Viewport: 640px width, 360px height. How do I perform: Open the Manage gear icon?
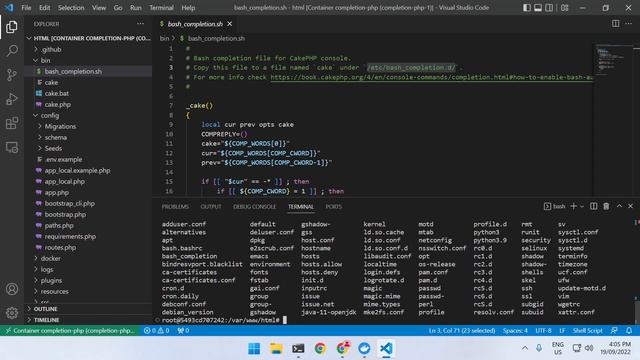click(12, 313)
